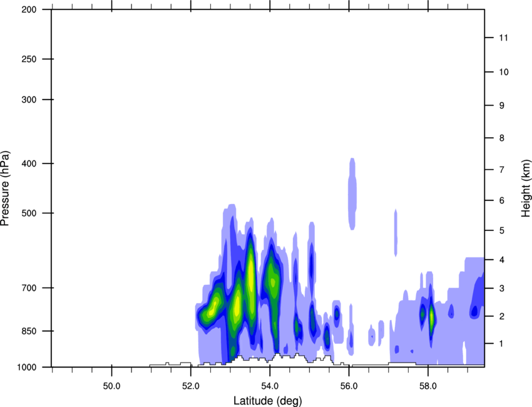Click the 9 km height label
The height and width of the screenshot is (407, 532).
502,106
